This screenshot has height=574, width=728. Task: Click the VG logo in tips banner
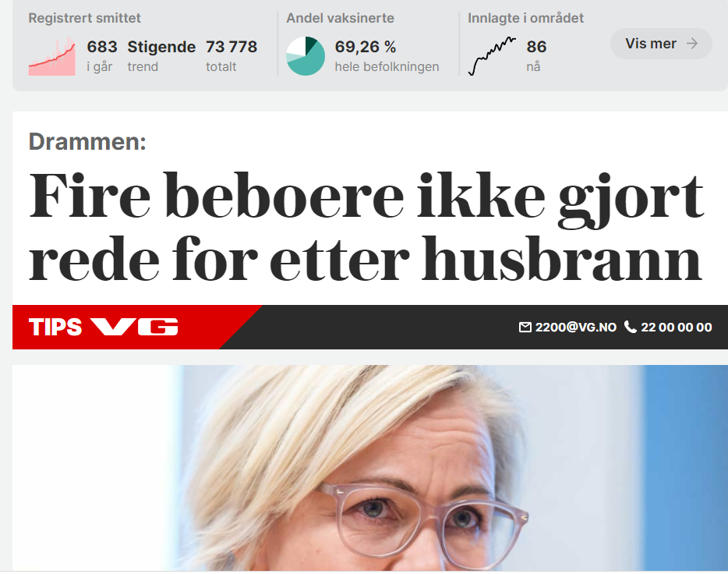(134, 327)
